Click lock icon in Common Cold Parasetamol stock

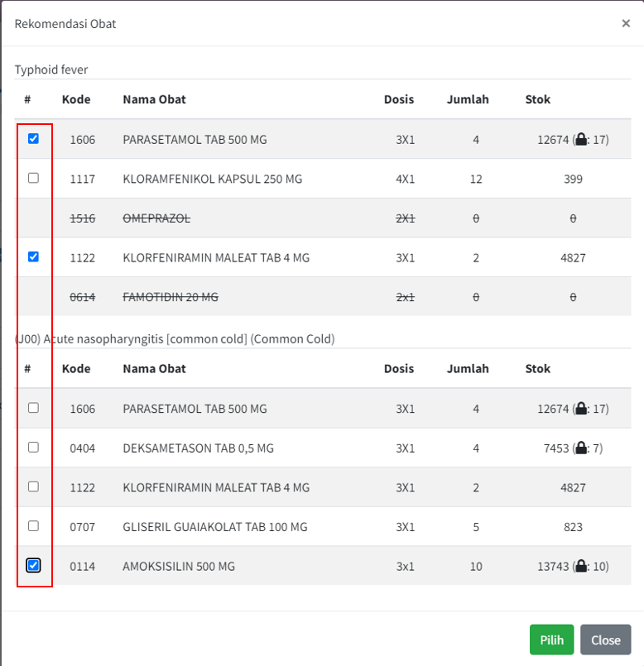click(581, 409)
